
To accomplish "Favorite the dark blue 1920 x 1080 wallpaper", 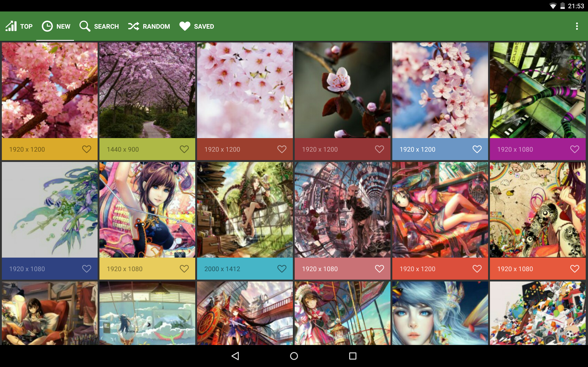I will click(87, 268).
